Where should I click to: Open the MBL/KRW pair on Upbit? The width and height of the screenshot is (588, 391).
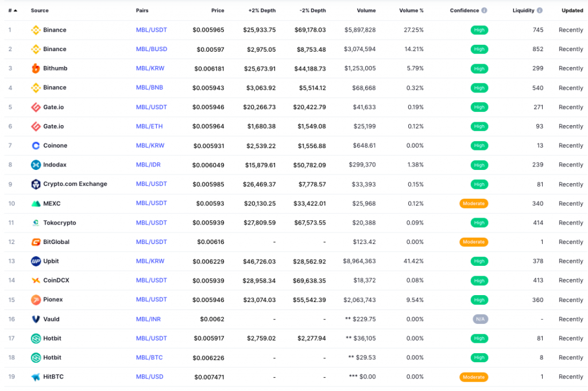[150, 261]
